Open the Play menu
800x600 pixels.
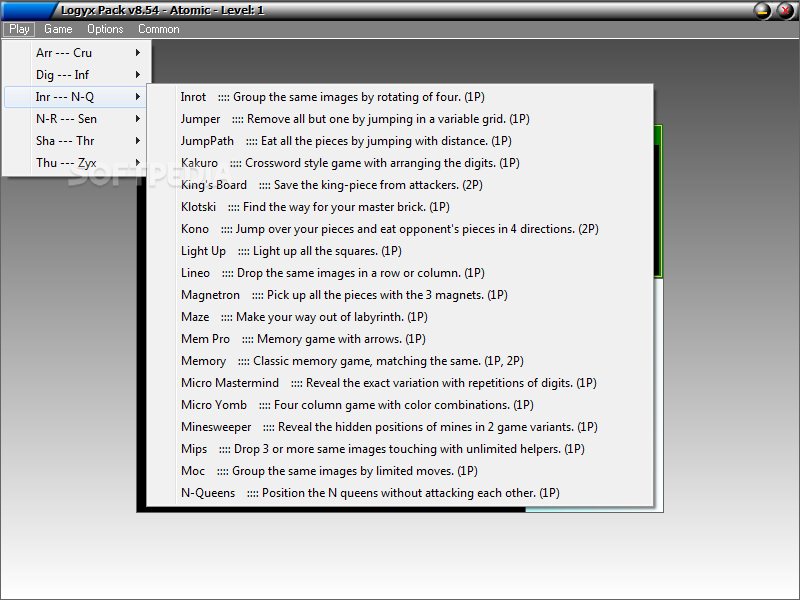19,29
